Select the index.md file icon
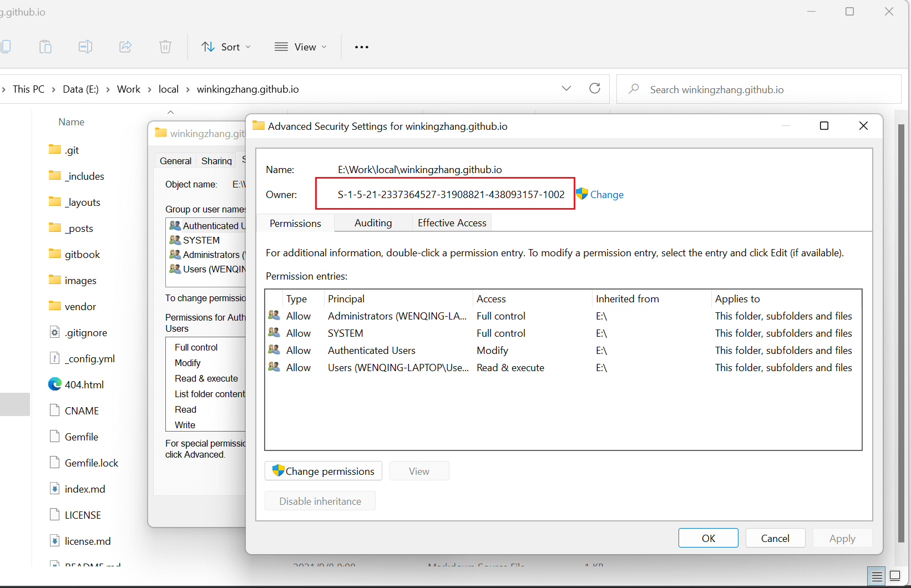911x588 pixels. click(x=55, y=488)
